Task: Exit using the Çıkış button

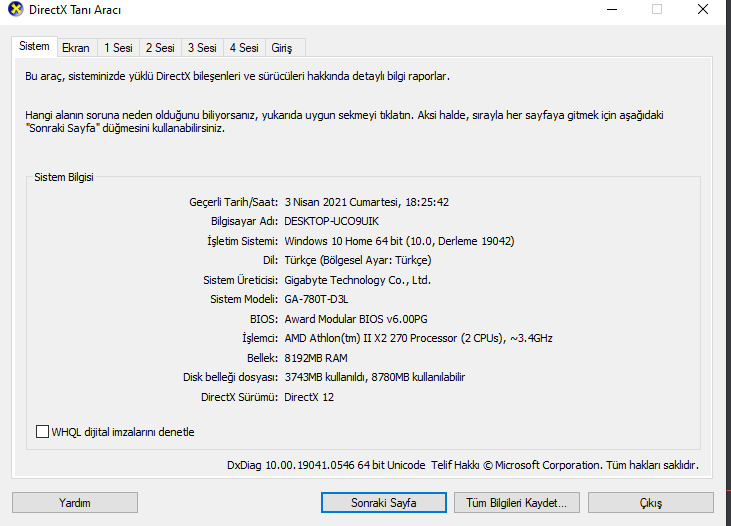Action: click(x=650, y=503)
